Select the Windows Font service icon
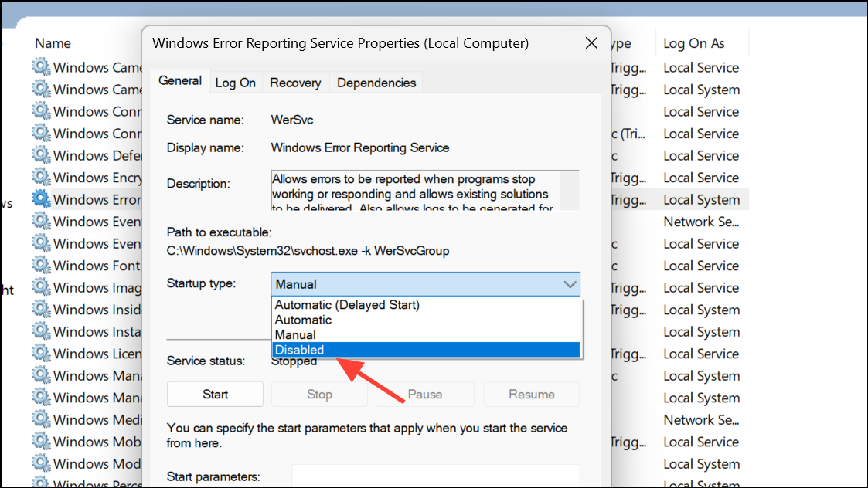868x488 pixels. (40, 266)
